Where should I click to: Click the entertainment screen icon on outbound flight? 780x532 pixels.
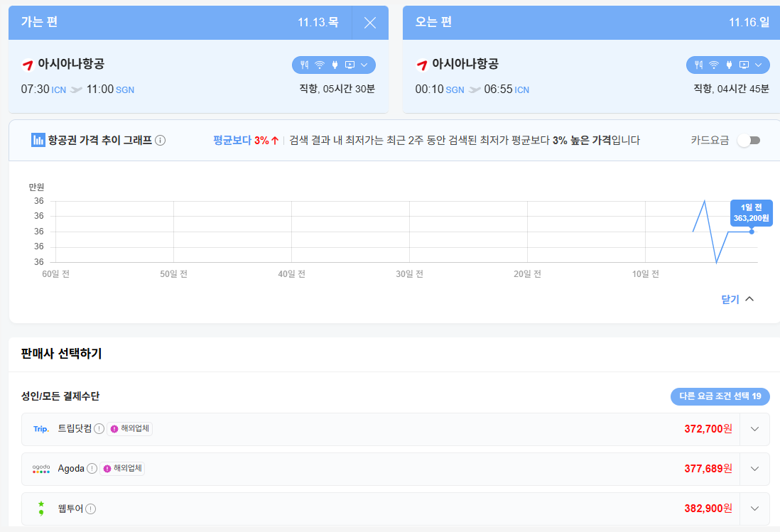[x=350, y=65]
